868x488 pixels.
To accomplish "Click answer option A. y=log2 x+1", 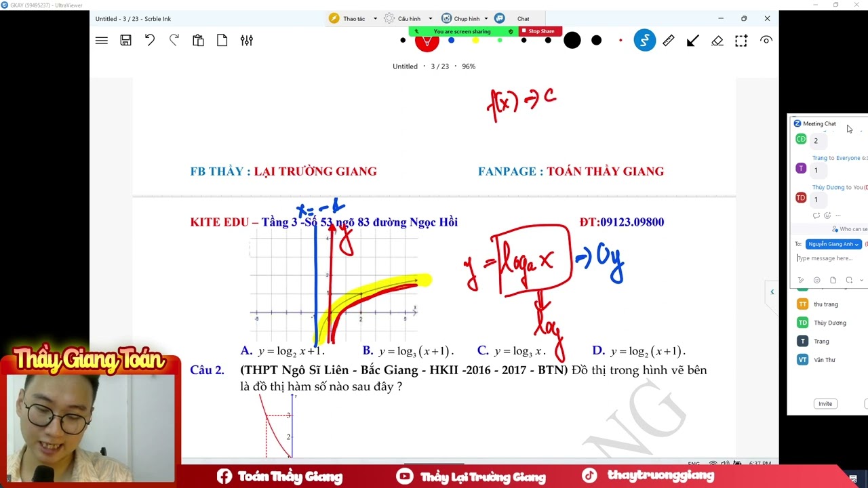I will pos(283,351).
